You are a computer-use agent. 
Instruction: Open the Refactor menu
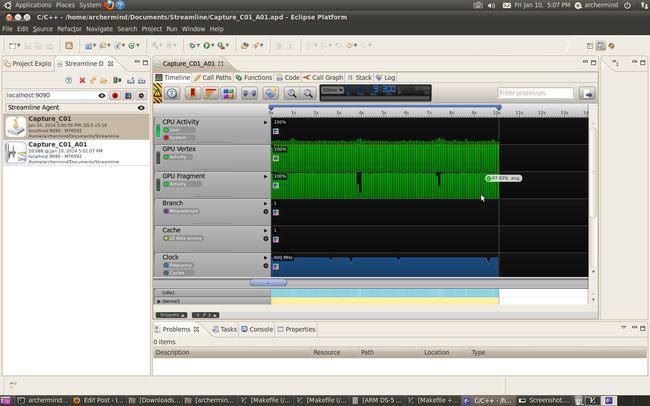tap(69, 29)
